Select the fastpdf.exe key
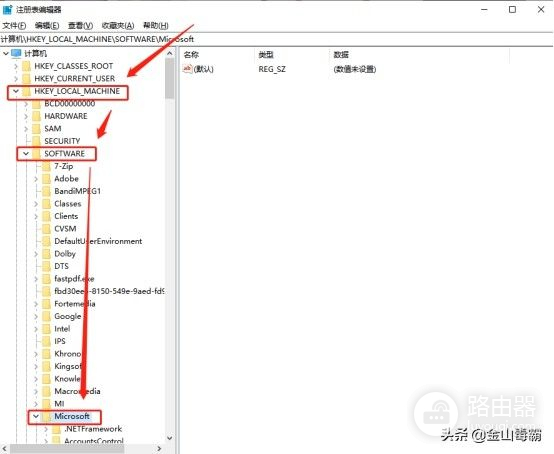The height and width of the screenshot is (454, 554). click(74, 279)
